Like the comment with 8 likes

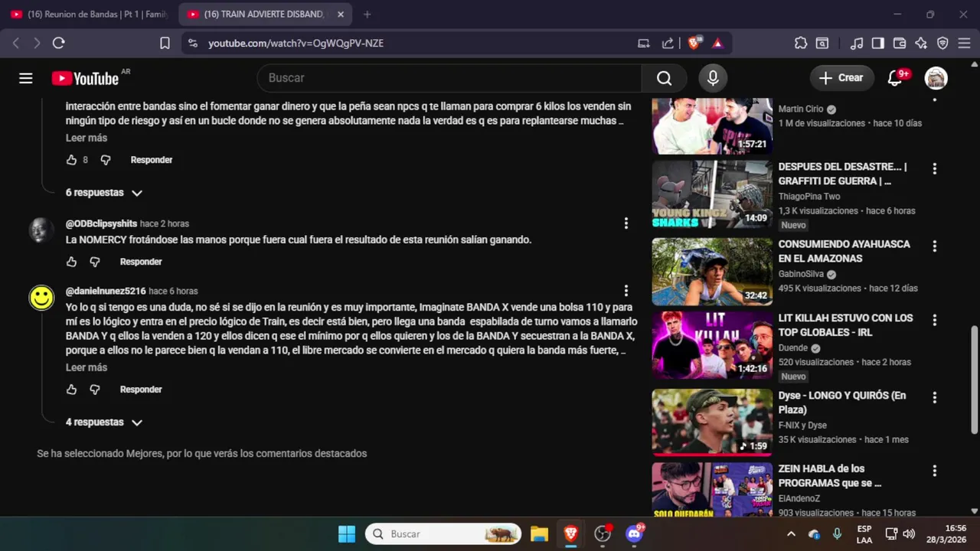(71, 160)
